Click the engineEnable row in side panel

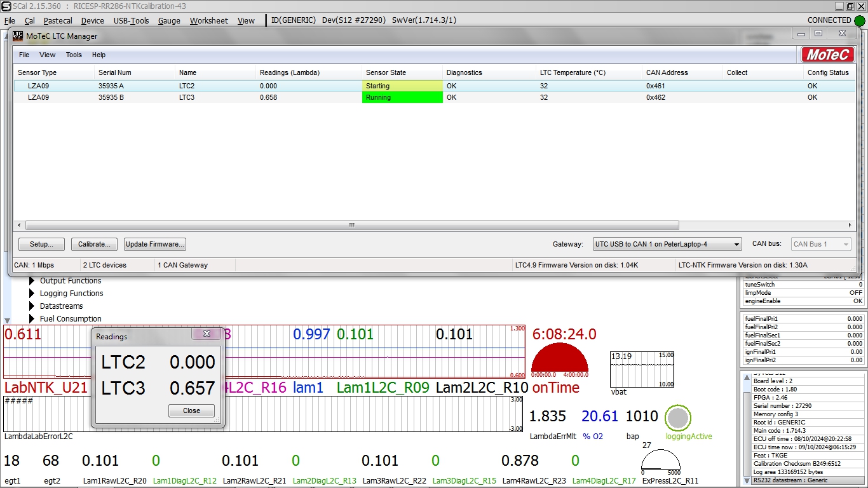click(x=803, y=301)
